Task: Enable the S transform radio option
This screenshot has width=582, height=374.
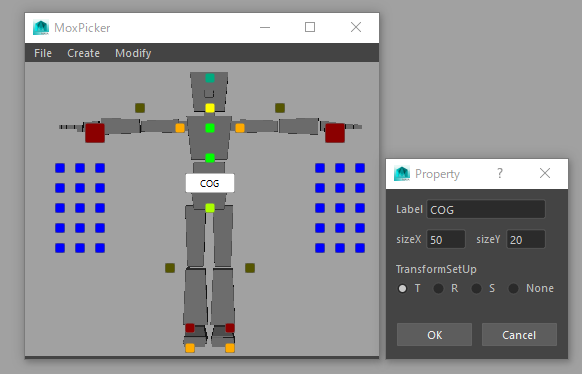Action: 476,288
